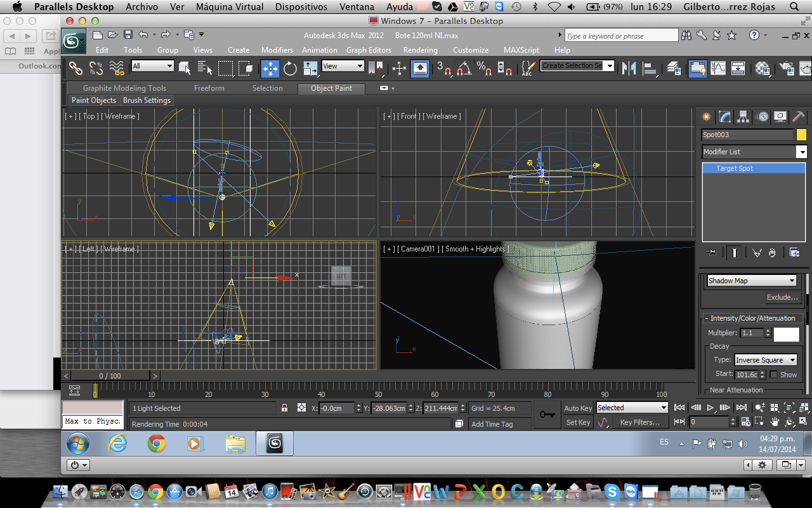Click the Set Key button

click(x=578, y=422)
